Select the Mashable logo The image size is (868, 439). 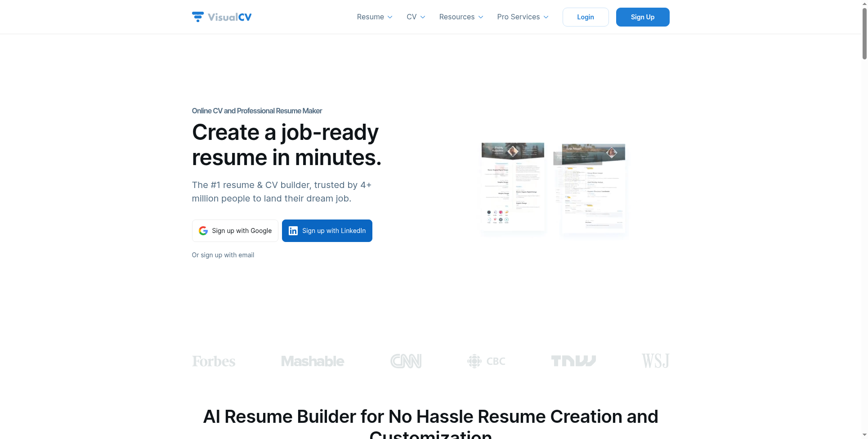pos(312,361)
